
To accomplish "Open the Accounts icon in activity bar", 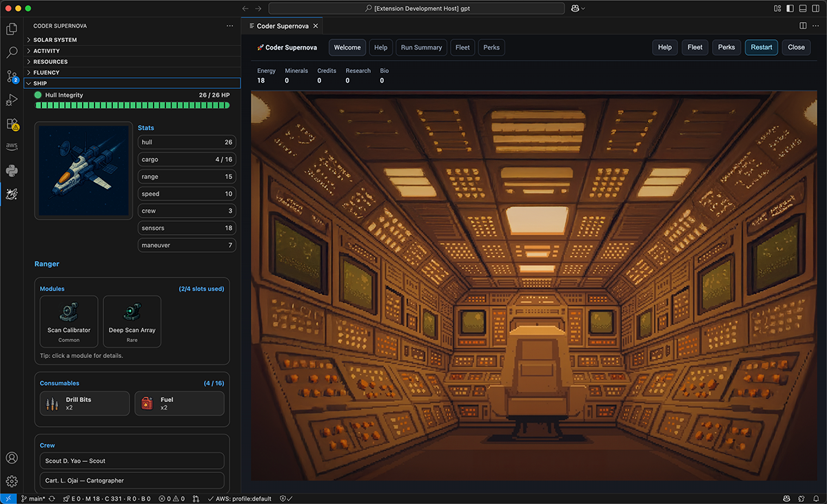I will point(12,458).
